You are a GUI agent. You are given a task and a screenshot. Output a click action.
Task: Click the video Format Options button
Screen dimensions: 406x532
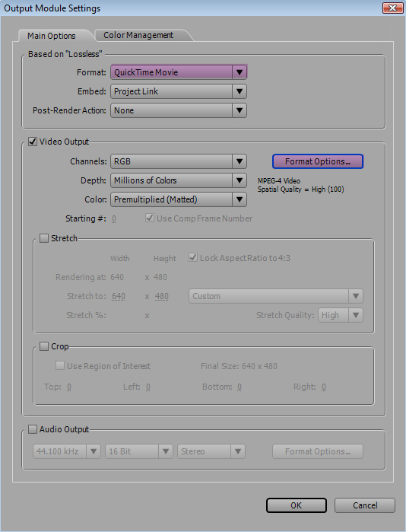pyautogui.click(x=318, y=161)
